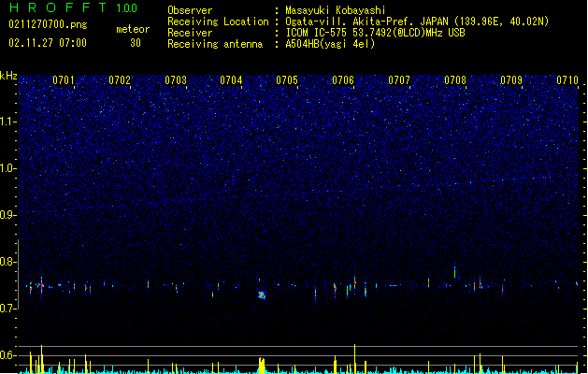
Task: Click the 'Receiver' field label
Action: [x=190, y=33]
